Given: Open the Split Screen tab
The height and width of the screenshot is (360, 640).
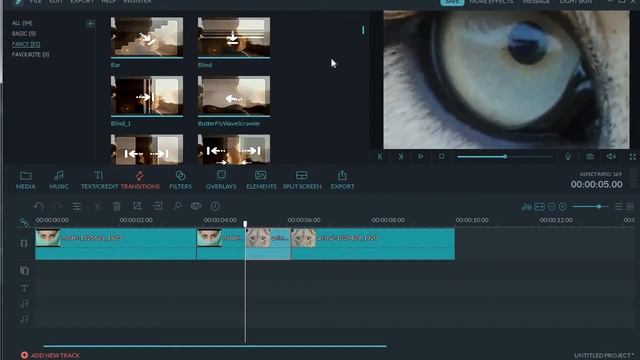Looking at the screenshot, I should click(x=302, y=180).
